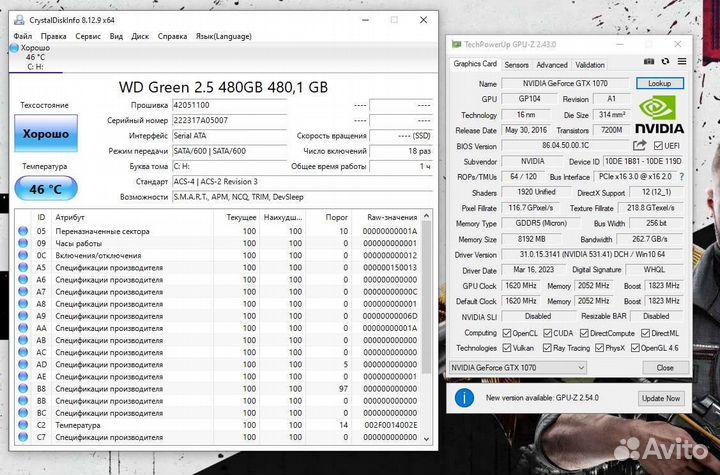The height and width of the screenshot is (475, 720).
Task: Click the CrystalDiskInfo title bar icon
Action: click(x=19, y=20)
